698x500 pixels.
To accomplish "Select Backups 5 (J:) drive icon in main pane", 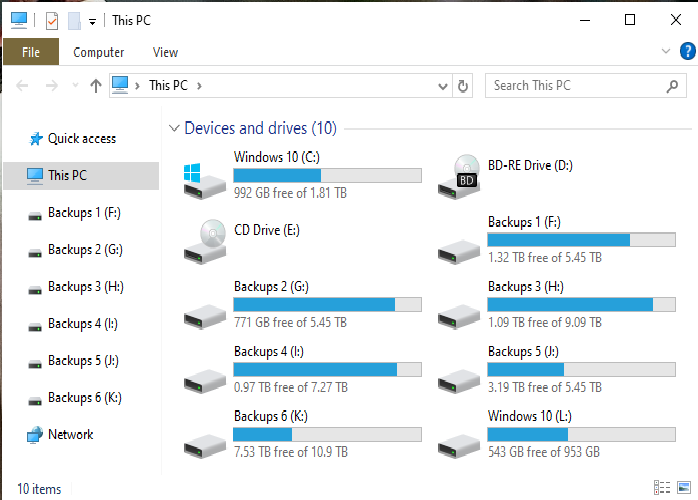I will click(459, 381).
